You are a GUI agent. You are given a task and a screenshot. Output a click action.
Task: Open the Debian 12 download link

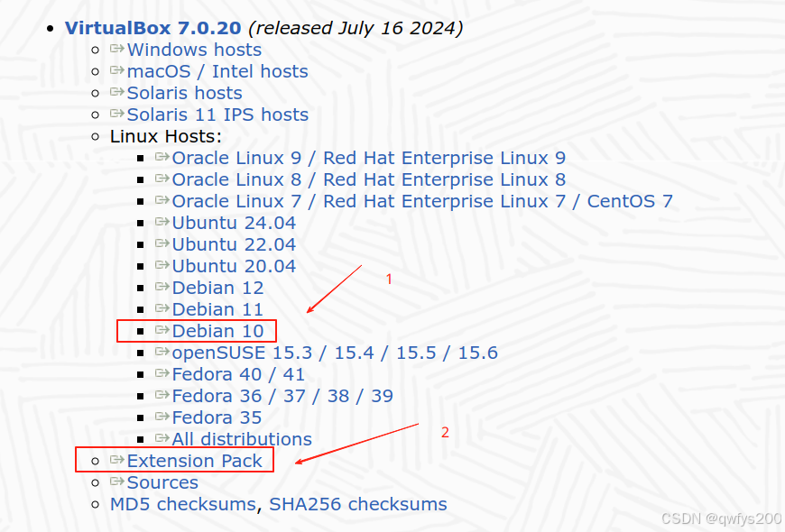click(x=218, y=288)
